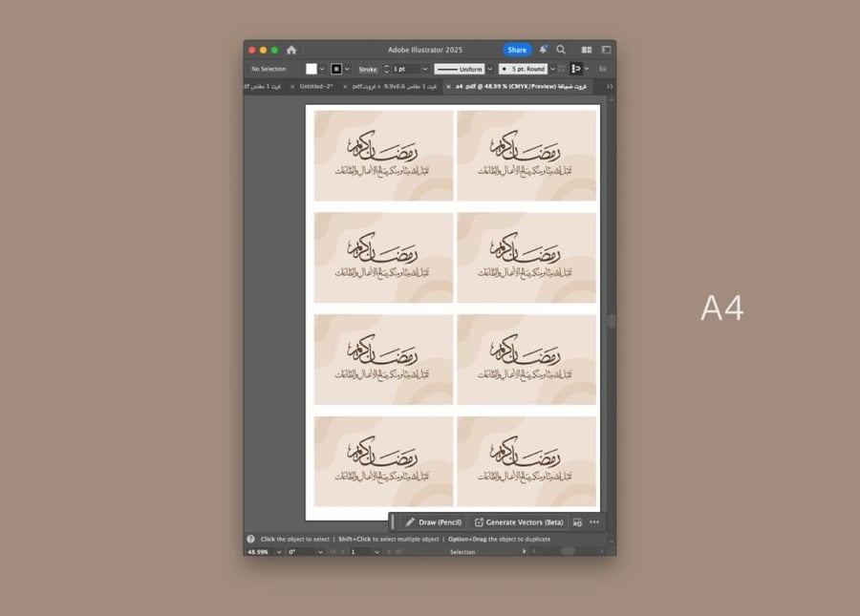Screen dimensions: 860x616
Task: Click the status bar Selection play arrow
Action: click(x=525, y=552)
